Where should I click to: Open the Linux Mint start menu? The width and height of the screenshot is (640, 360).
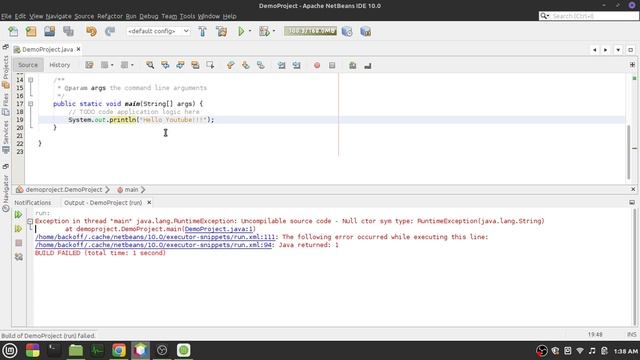pos(10,350)
